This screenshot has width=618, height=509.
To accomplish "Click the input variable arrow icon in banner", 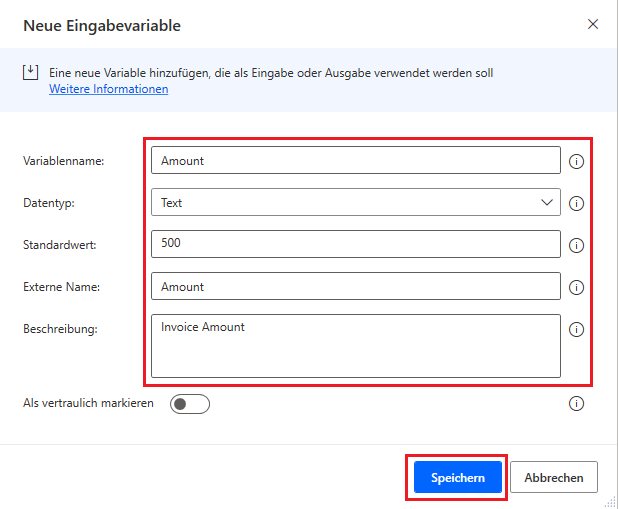I will (x=31, y=73).
